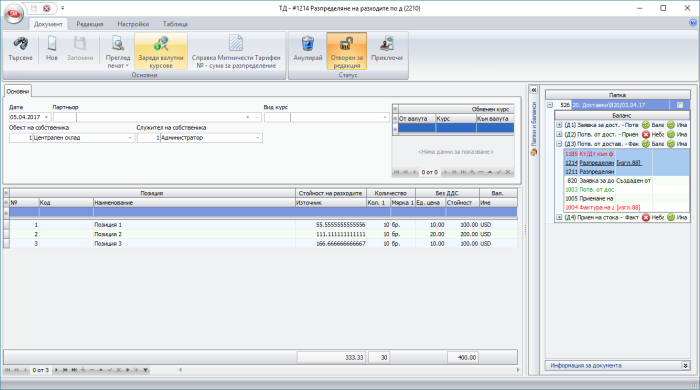The width and height of the screenshot is (700, 390).
Task: Open the Вид курс dropdown
Action: tap(385, 117)
